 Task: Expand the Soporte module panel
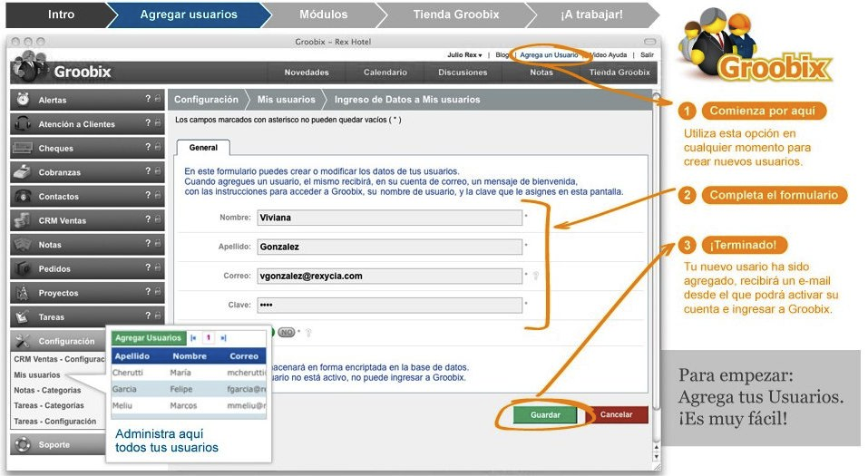tap(57, 444)
